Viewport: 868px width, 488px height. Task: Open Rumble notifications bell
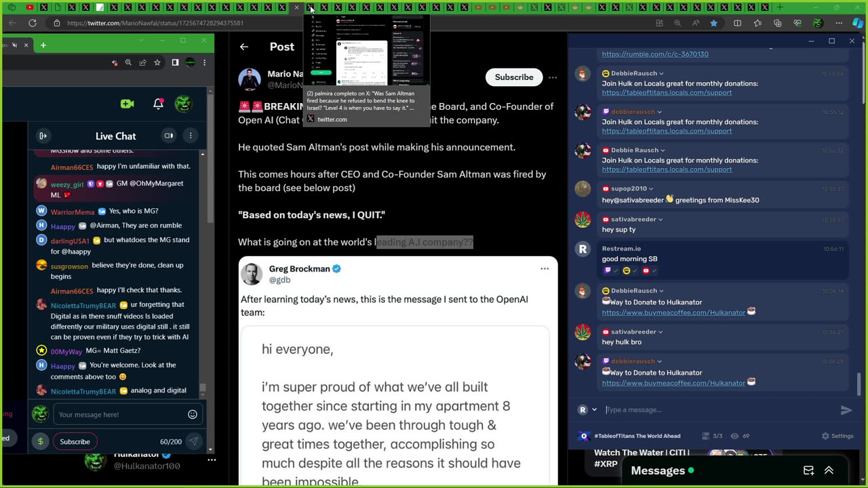click(x=158, y=104)
